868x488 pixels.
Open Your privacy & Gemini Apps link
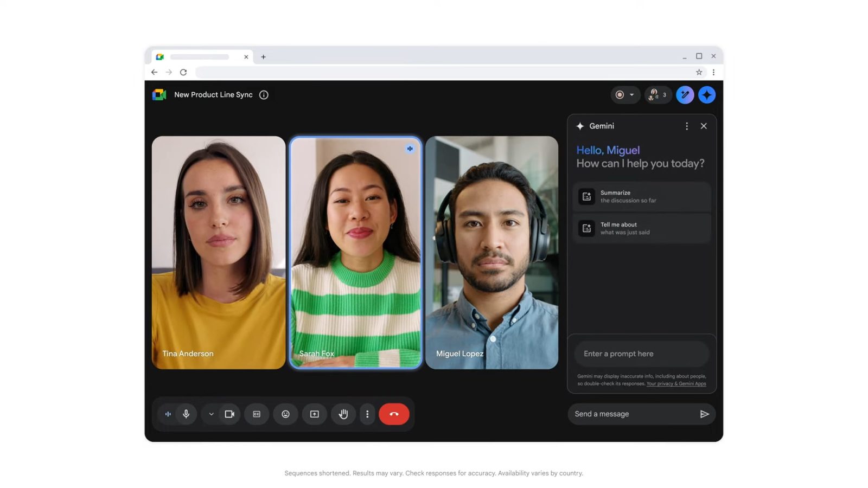[676, 384]
